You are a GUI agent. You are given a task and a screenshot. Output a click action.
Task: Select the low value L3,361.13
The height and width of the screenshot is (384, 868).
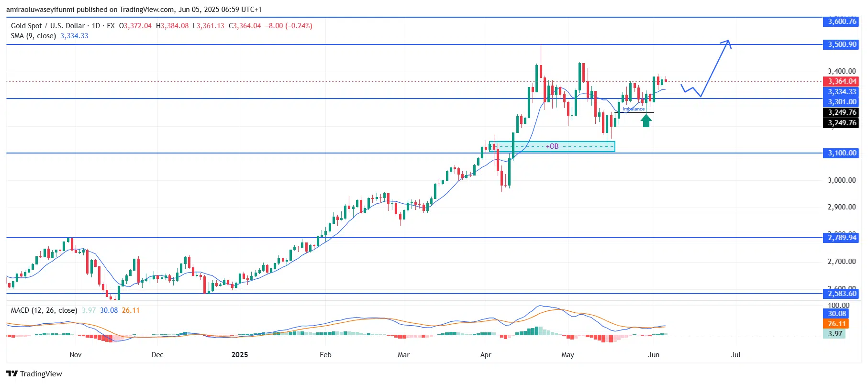209,26
